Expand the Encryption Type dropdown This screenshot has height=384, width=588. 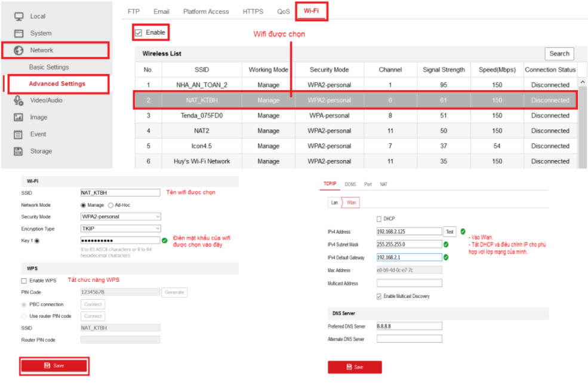pos(121,229)
